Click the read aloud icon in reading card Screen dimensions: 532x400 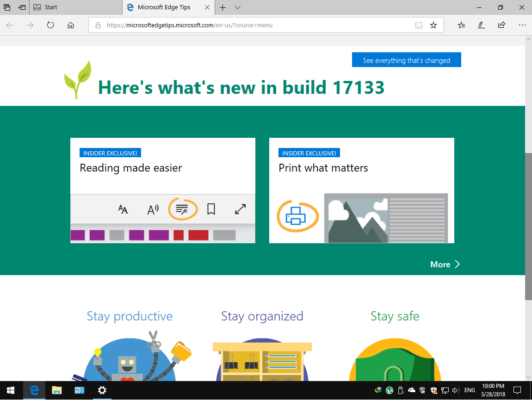click(153, 209)
